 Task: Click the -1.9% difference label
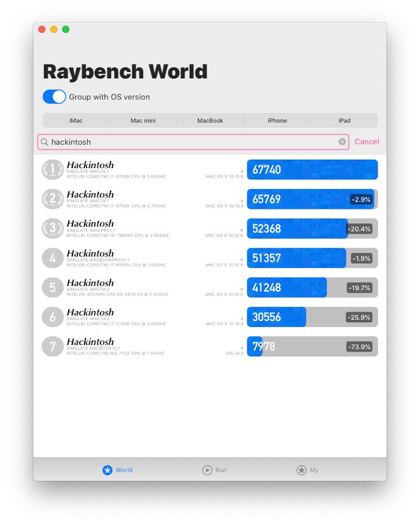tap(361, 258)
